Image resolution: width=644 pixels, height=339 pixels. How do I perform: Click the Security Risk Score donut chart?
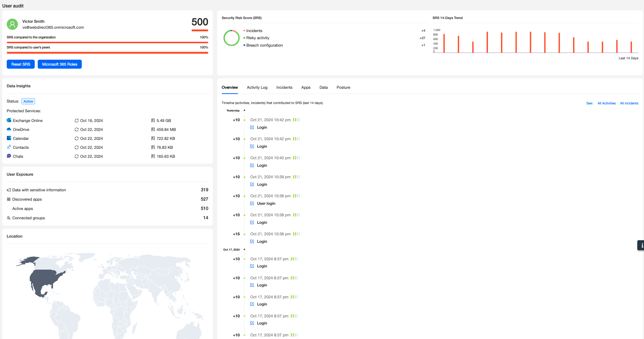pos(231,38)
